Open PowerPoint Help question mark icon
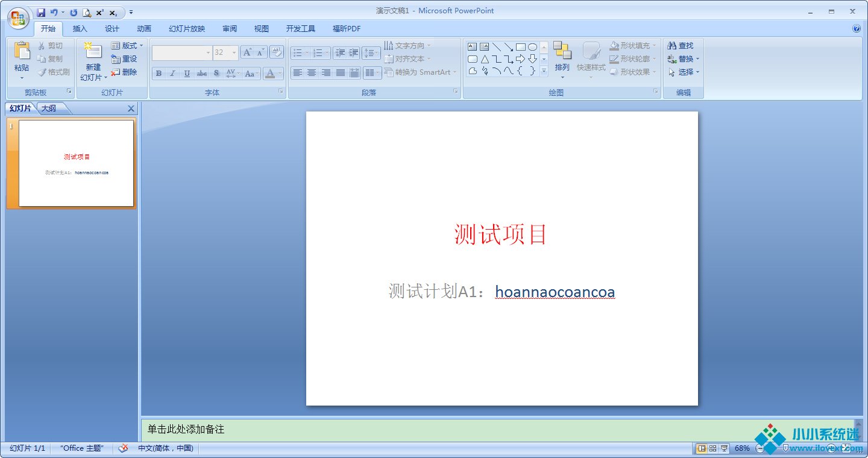Screen dimensions: 868x458 coord(857,28)
